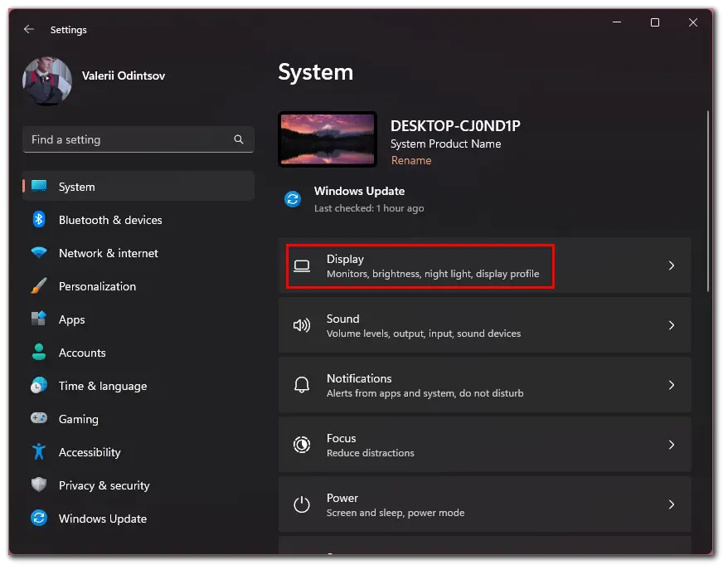The height and width of the screenshot is (570, 728).
Task: Expand Power settings chevron
Action: tap(672, 504)
